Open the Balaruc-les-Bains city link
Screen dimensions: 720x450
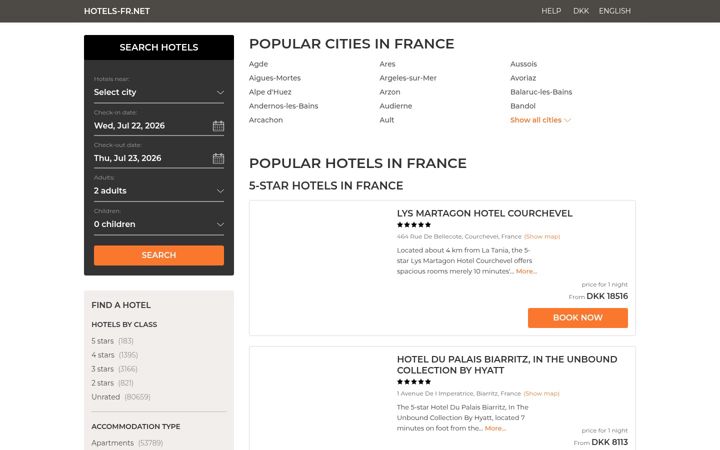click(x=541, y=92)
